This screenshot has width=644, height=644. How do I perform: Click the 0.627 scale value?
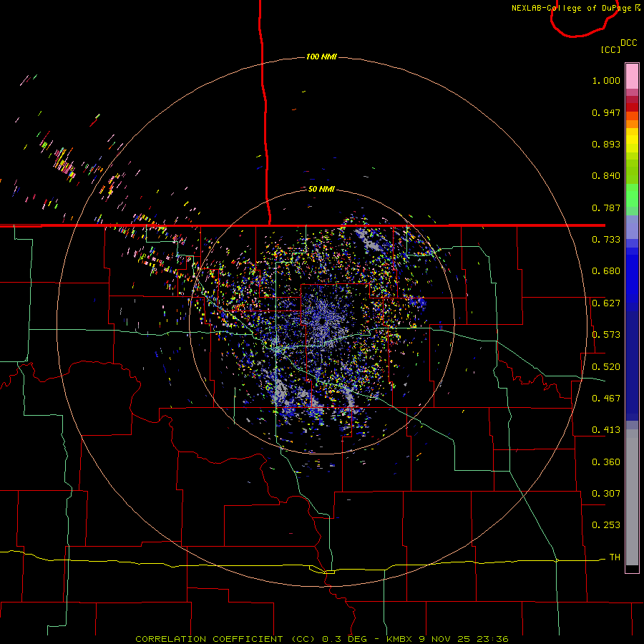(x=606, y=303)
